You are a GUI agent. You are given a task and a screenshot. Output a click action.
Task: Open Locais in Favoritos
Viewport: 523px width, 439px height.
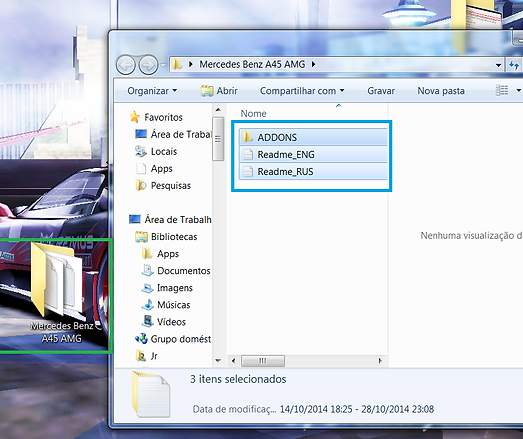click(x=156, y=151)
